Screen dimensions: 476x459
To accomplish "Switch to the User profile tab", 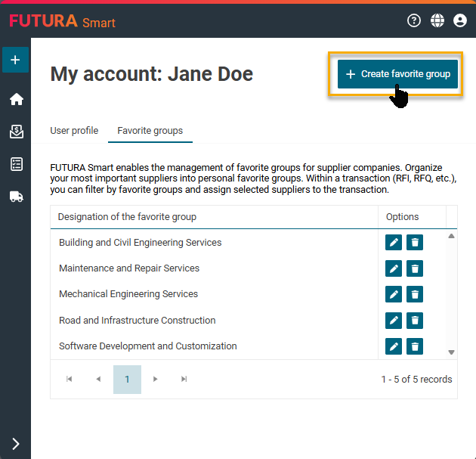I will click(74, 131).
